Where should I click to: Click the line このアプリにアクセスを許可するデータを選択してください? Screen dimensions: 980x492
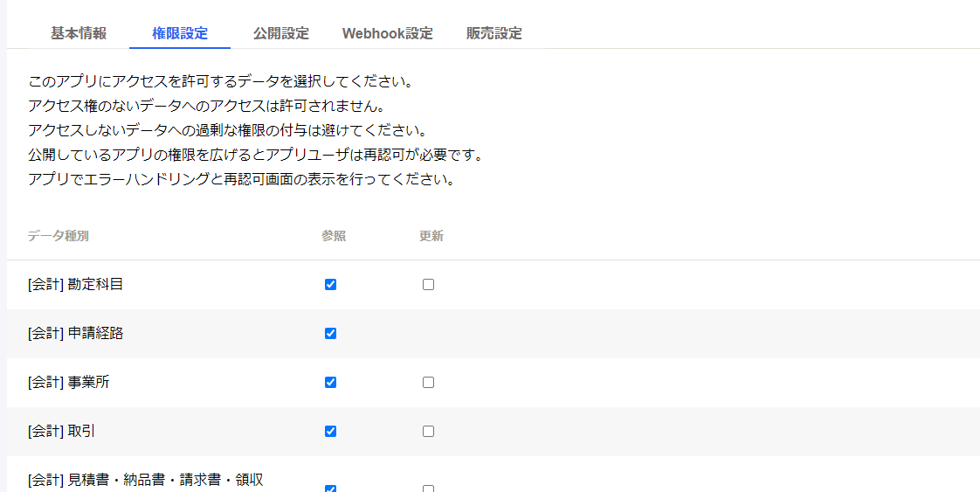pos(219,82)
